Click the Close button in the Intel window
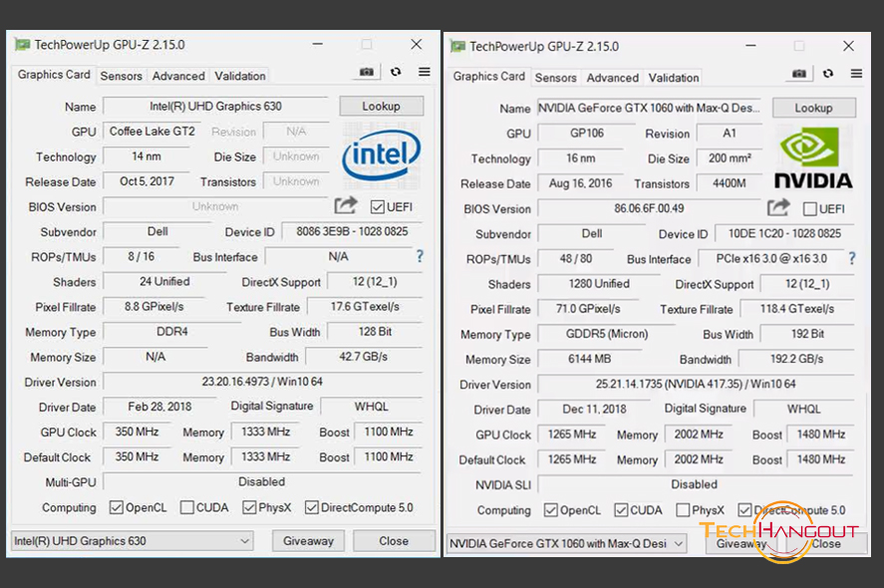The height and width of the screenshot is (588, 884). pyautogui.click(x=394, y=541)
